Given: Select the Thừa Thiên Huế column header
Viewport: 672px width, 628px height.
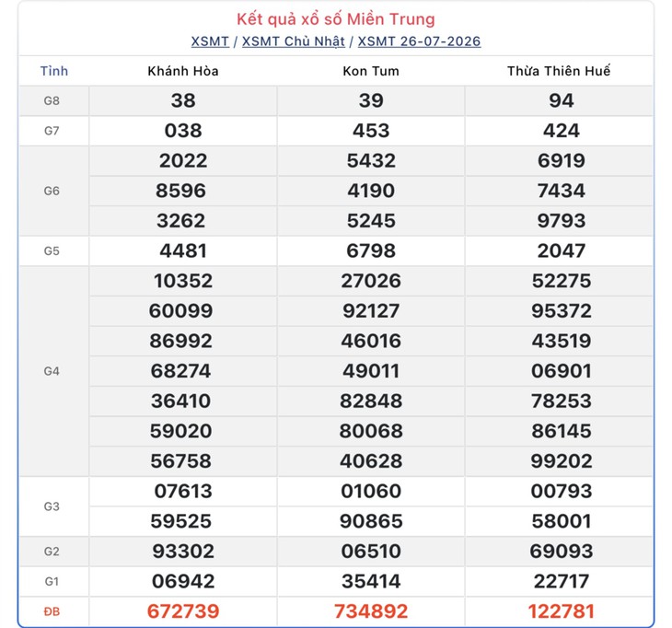Looking at the screenshot, I should click(559, 71).
